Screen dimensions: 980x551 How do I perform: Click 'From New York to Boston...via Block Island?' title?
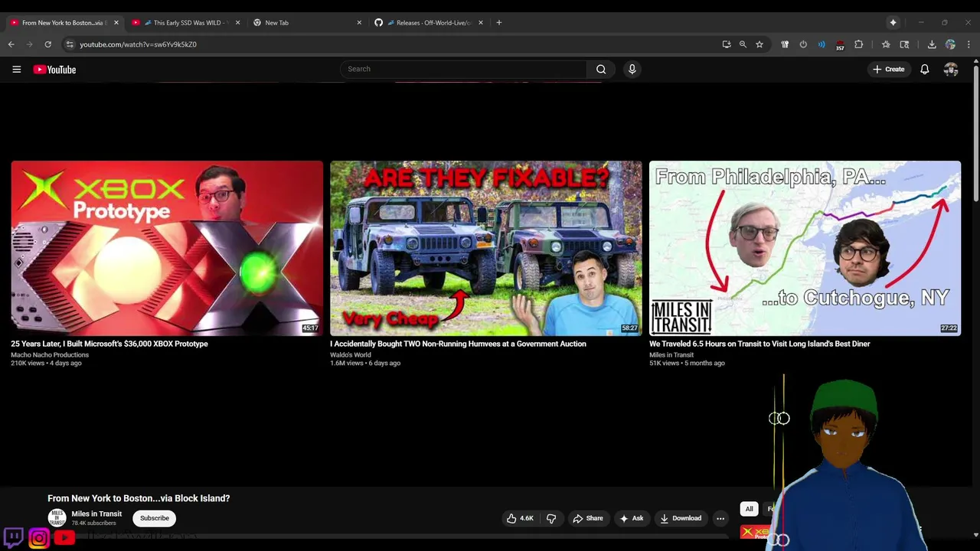pyautogui.click(x=139, y=498)
